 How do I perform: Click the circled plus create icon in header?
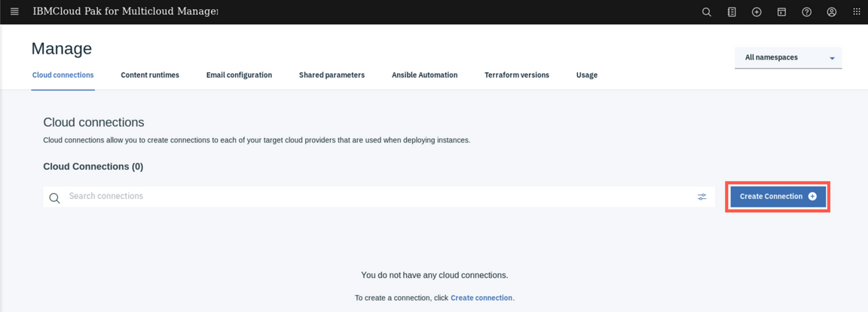756,12
